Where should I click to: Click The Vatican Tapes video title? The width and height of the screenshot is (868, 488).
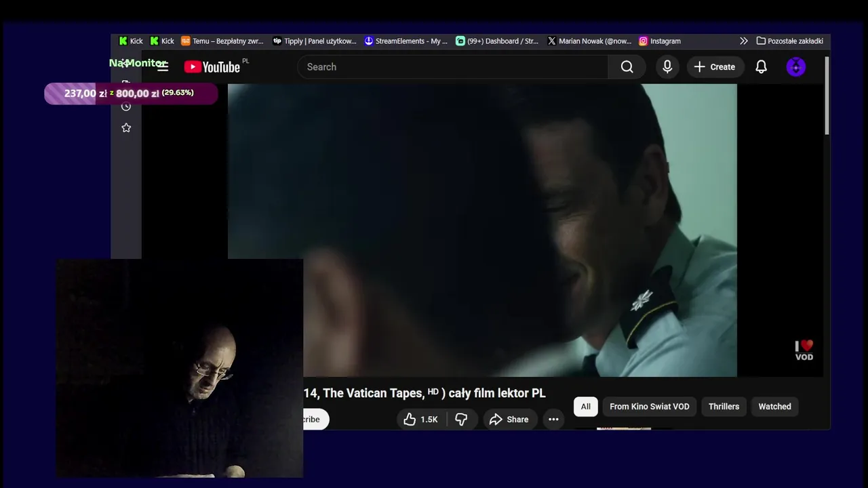[x=425, y=393]
